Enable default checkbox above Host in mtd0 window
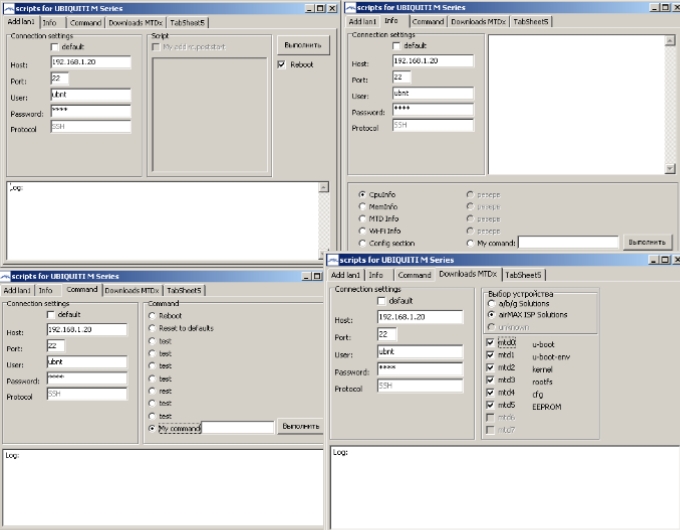The width and height of the screenshot is (680, 530). click(381, 301)
